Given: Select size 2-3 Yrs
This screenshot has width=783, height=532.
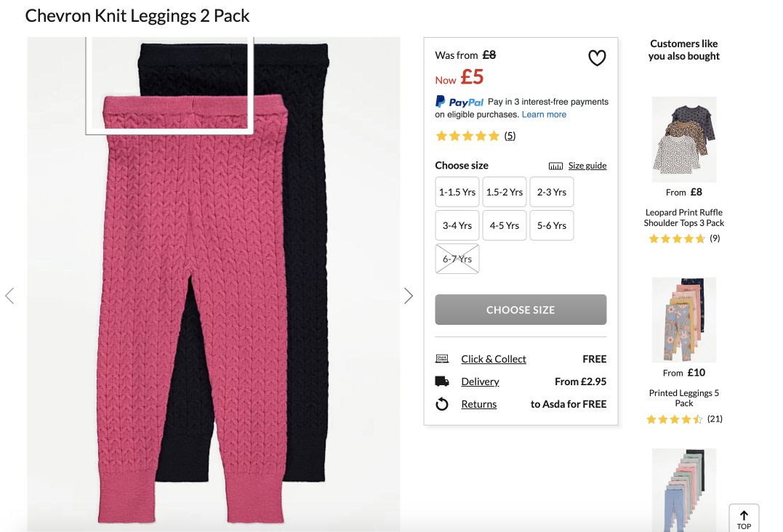Looking at the screenshot, I should click(x=551, y=192).
